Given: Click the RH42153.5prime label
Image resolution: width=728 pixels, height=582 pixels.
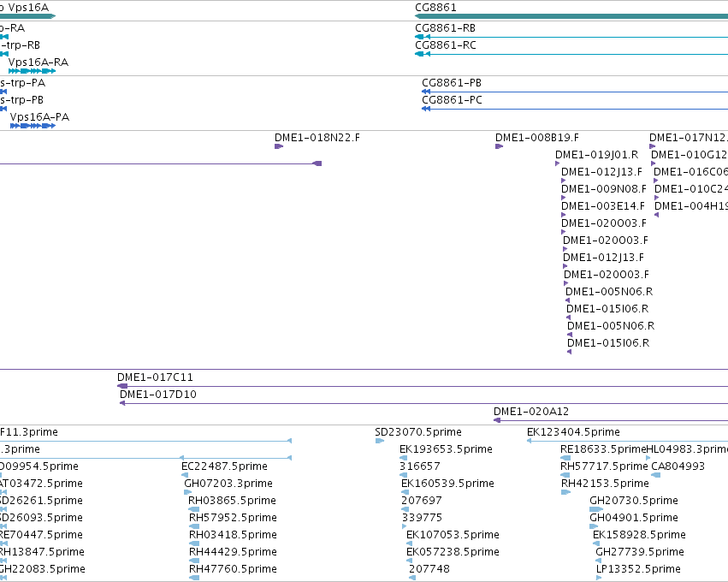Looking at the screenshot, I should pos(605,484).
